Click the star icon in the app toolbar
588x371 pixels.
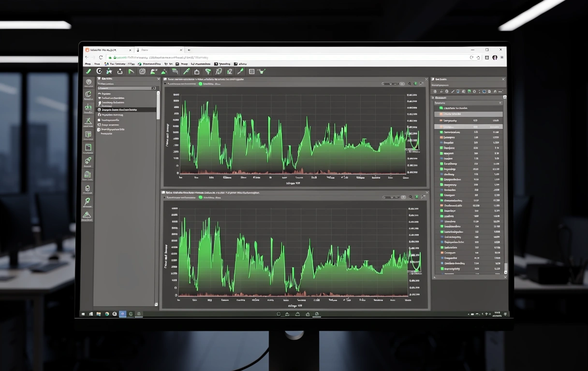[109, 71]
